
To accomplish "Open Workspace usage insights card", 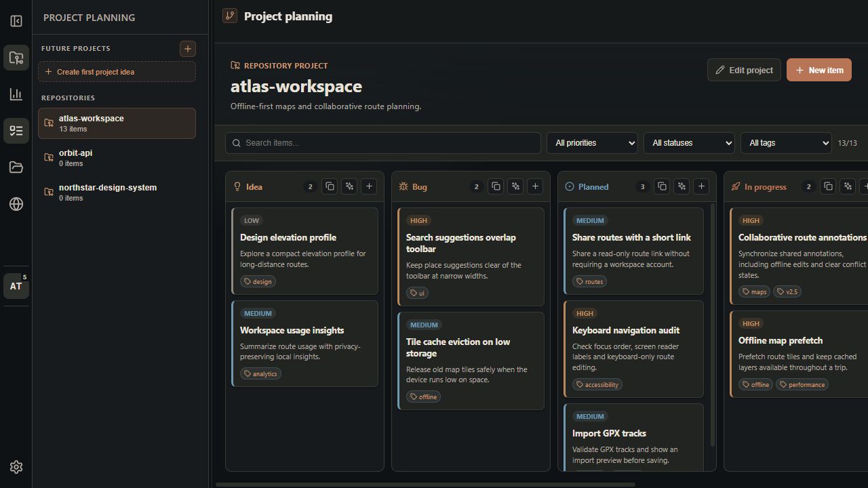I will [x=304, y=344].
